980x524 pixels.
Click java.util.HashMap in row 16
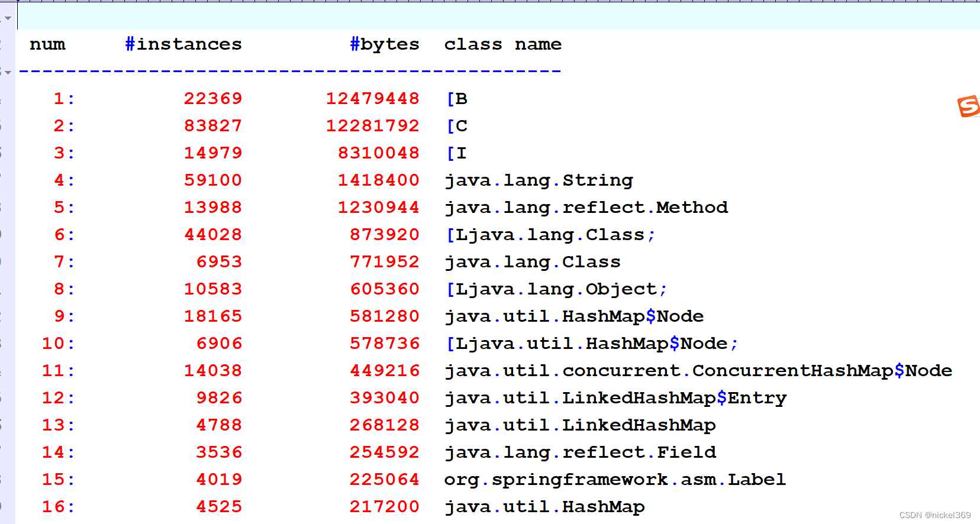pos(544,507)
